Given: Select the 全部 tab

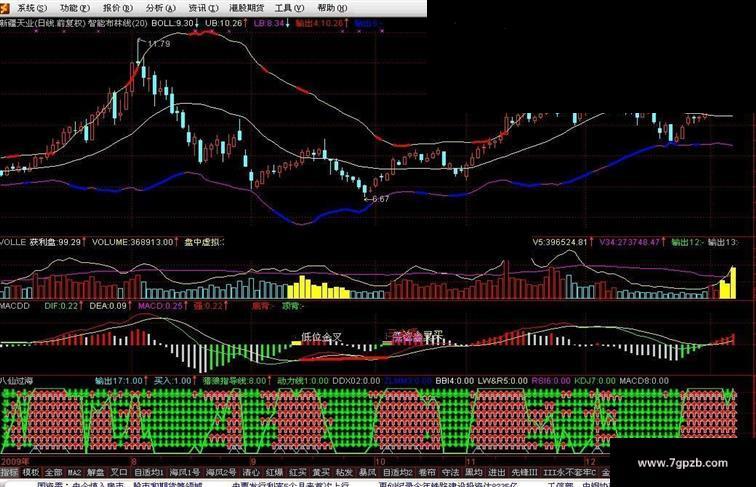Looking at the screenshot, I should (54, 473).
